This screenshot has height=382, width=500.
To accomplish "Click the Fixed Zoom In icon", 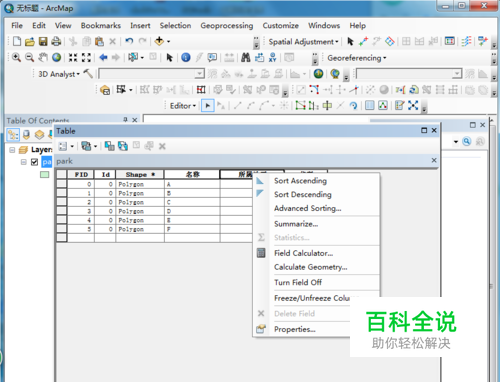I will 73,57.
